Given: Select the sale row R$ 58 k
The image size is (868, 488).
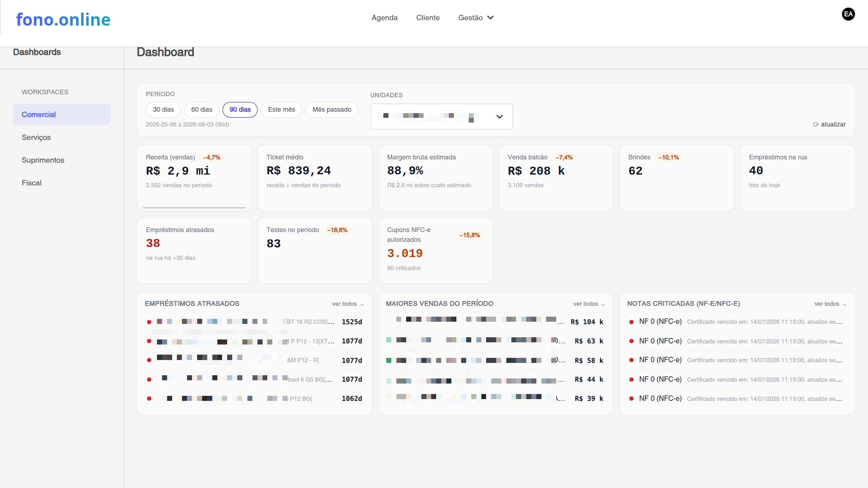Looking at the screenshot, I should (x=495, y=360).
